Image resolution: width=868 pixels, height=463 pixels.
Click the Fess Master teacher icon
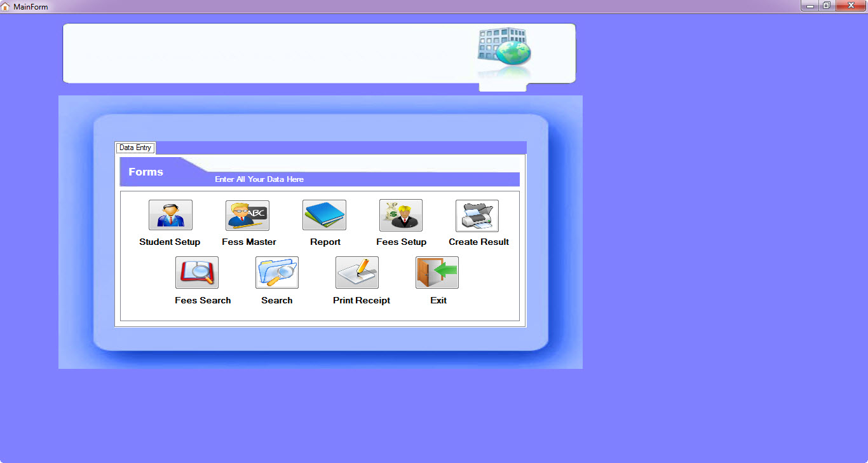click(x=247, y=215)
